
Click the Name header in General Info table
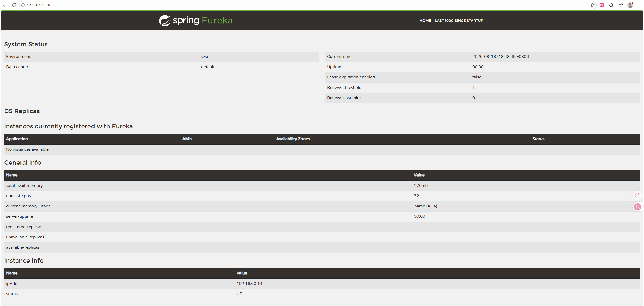(x=12, y=175)
